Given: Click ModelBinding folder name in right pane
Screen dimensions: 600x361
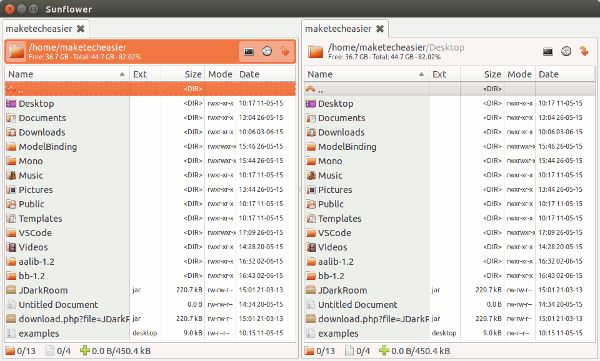Looking at the screenshot, I should tap(347, 147).
